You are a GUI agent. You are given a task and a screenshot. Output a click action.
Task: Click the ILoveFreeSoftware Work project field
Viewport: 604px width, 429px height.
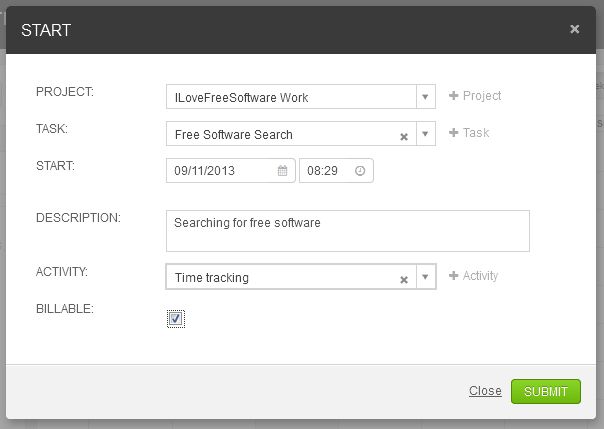(290, 97)
